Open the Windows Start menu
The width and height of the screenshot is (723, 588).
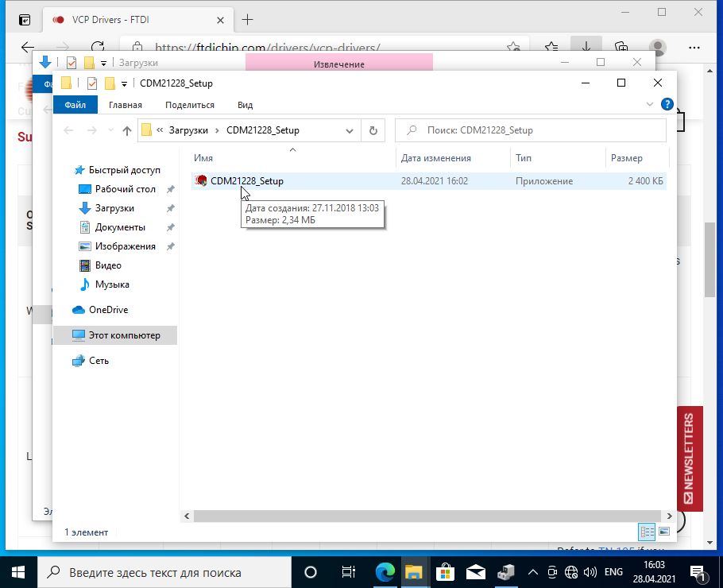(x=18, y=572)
